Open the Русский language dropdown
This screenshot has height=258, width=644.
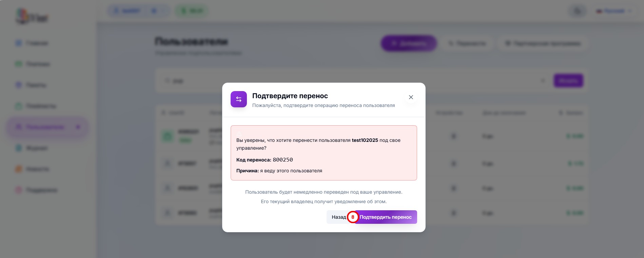coord(614,11)
